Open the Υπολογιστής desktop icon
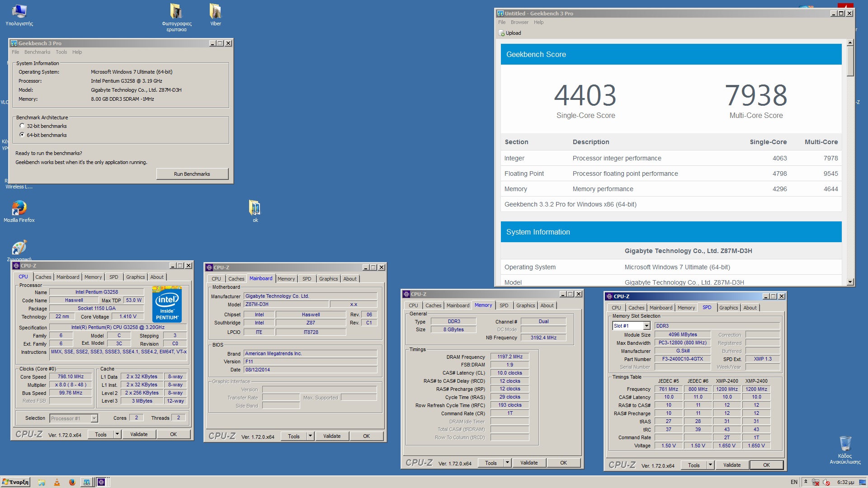The height and width of the screenshot is (488, 868). [19, 14]
